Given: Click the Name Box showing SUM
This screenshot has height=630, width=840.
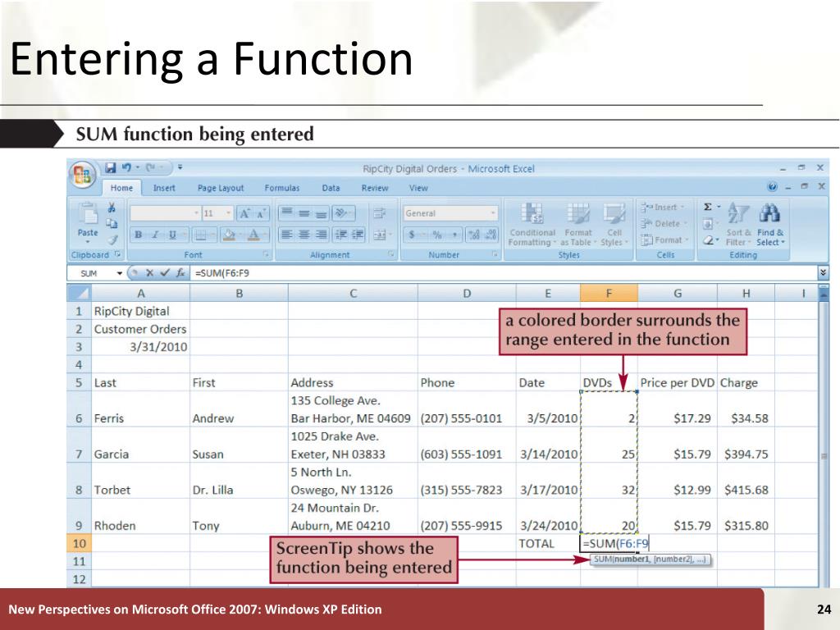Looking at the screenshot, I should click(90, 273).
